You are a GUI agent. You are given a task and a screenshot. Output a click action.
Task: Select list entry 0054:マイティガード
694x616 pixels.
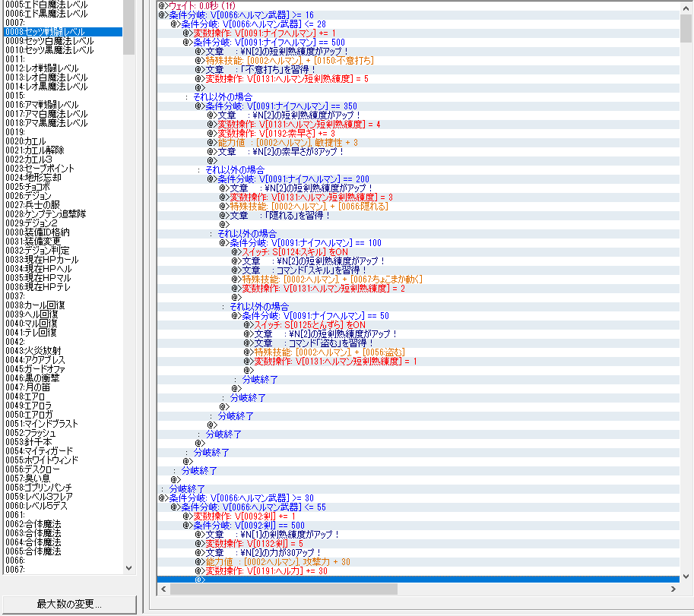(x=40, y=451)
